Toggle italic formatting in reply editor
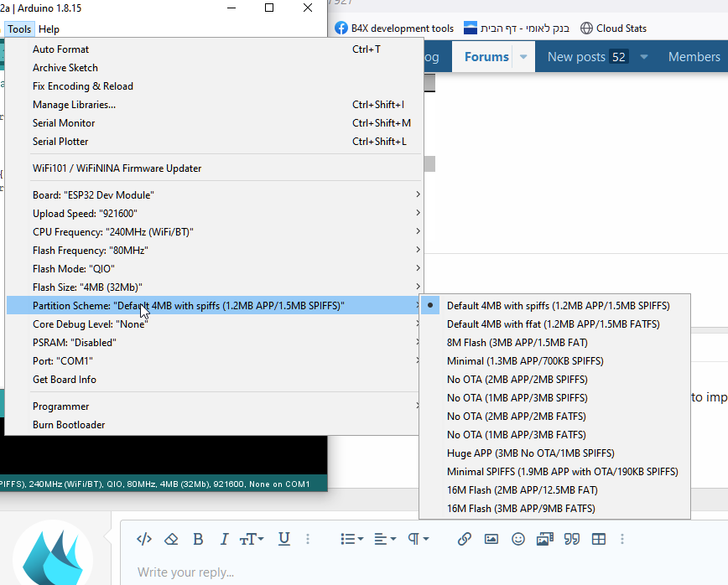728x585 pixels. click(x=224, y=539)
